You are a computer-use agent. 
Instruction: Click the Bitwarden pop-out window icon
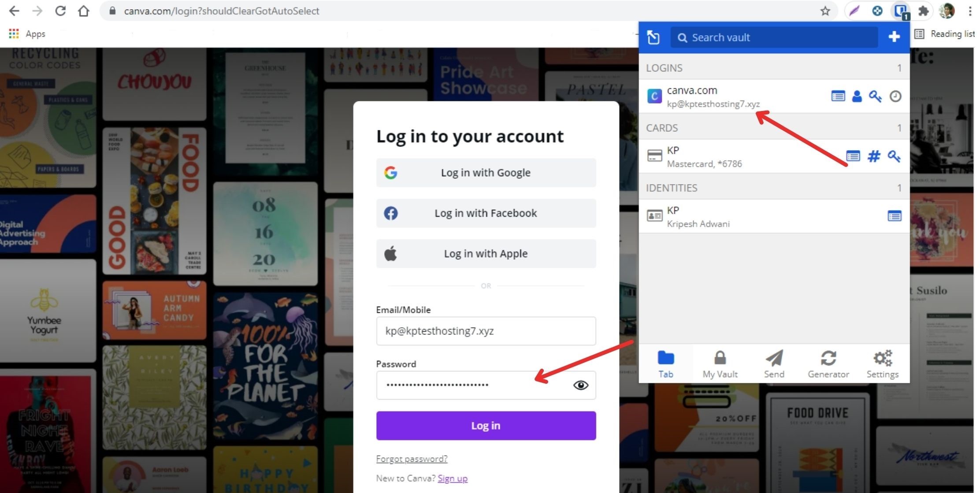click(x=653, y=37)
